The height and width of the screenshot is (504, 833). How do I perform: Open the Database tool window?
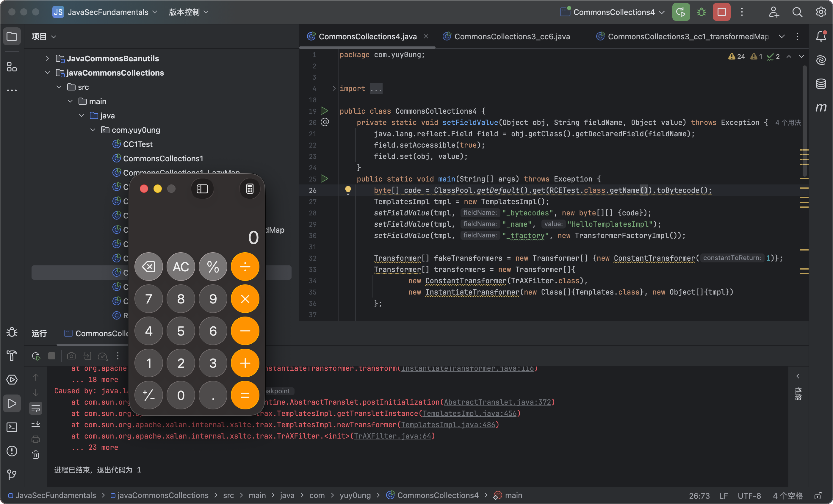(x=821, y=84)
